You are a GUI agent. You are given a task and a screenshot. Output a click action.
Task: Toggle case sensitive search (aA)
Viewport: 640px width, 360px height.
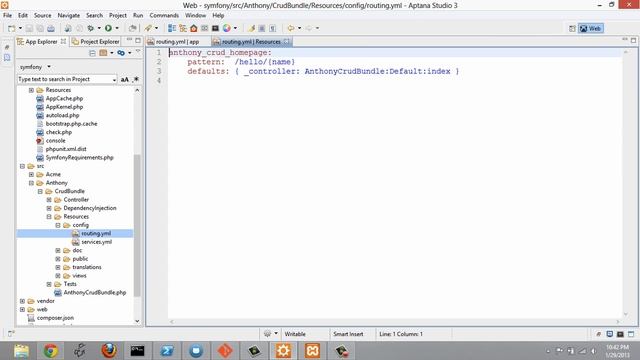pyautogui.click(x=125, y=79)
